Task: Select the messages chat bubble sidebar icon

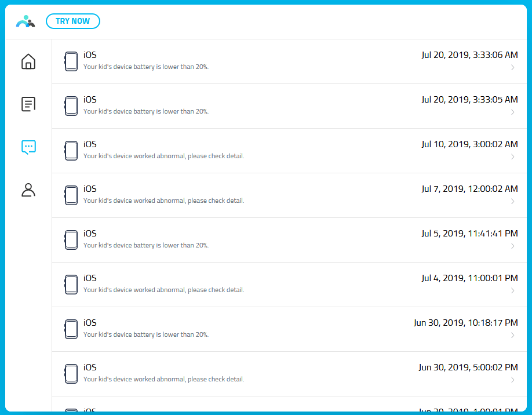Action: click(x=28, y=147)
